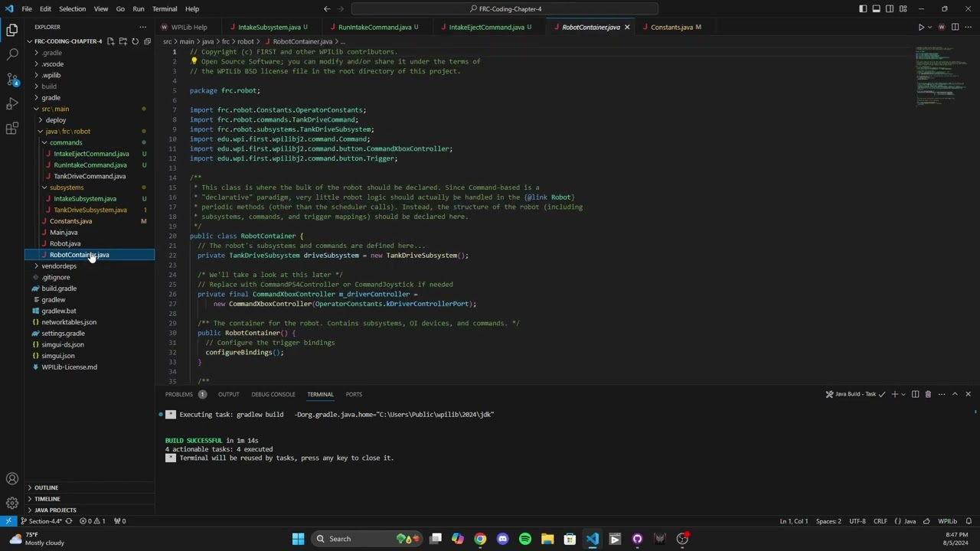Expand the TIMELINE section

[x=90, y=499]
